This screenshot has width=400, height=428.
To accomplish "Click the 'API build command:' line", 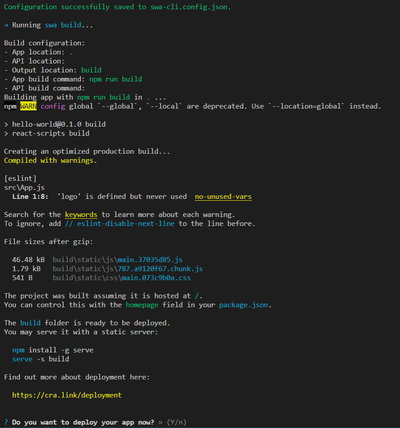I will [45, 88].
